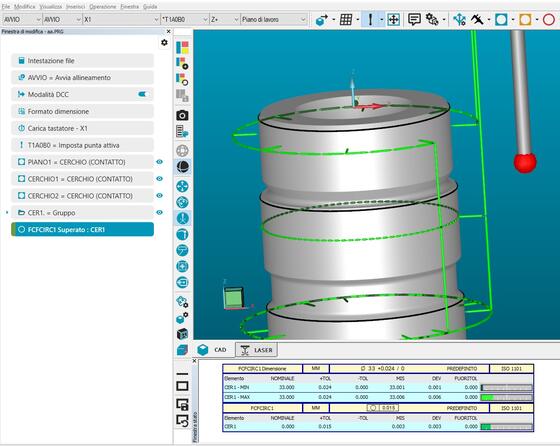
Task: Select FCFCIRC1 Superato : CER1 entry
Action: (82, 229)
